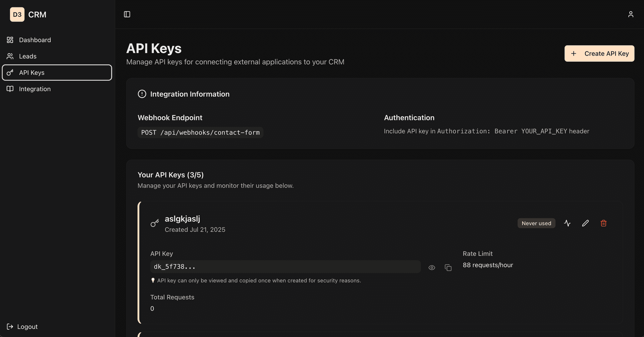View usage activity for aslgkjaslj key
Image resolution: width=644 pixels, height=337 pixels.
567,223
